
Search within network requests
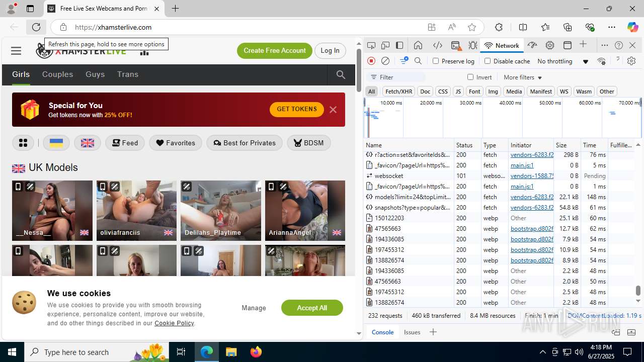[418, 61]
